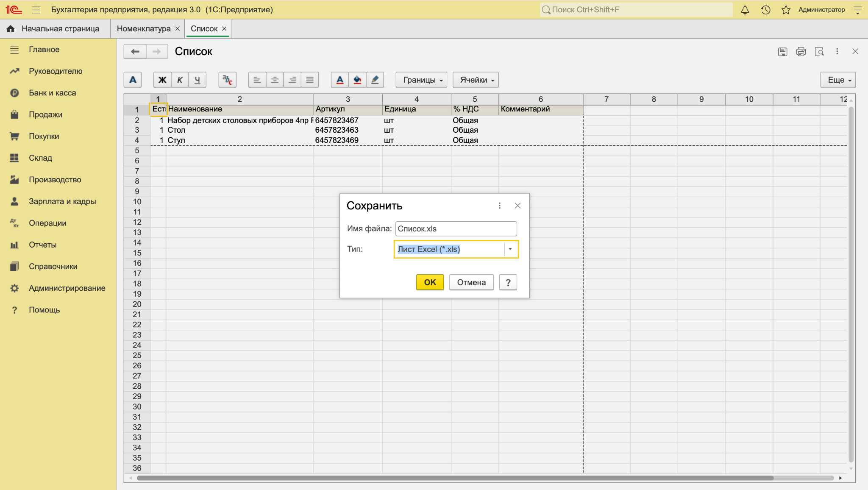Open the Еще menu
The width and height of the screenshot is (868, 490).
click(838, 80)
